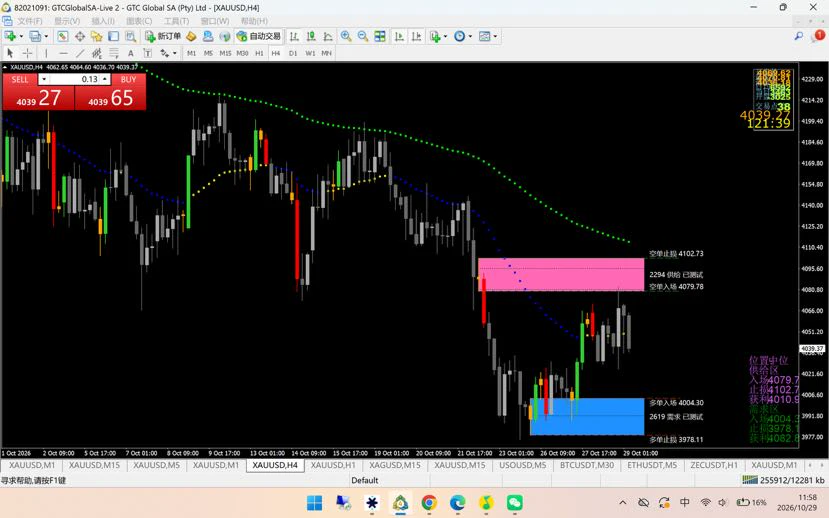Collapse the one-click trading panel triangle
Viewport: 829px width, 518px height.
point(5,67)
